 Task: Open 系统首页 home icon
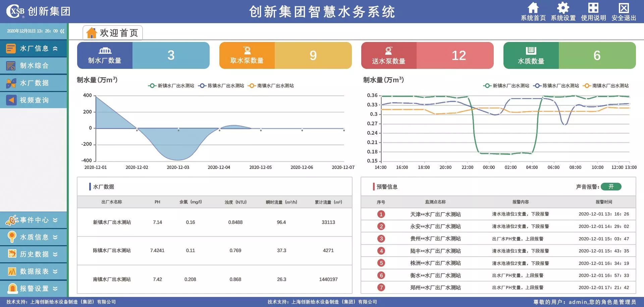[x=533, y=7]
